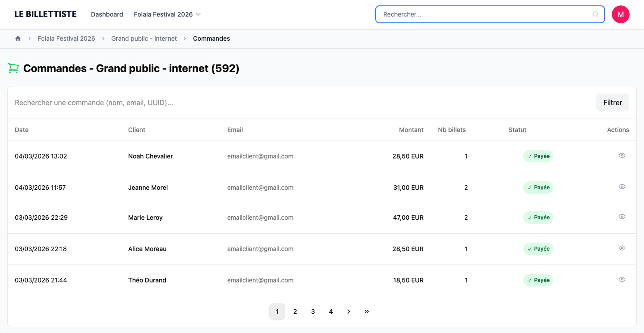Select client name Théo Durand

[147, 280]
